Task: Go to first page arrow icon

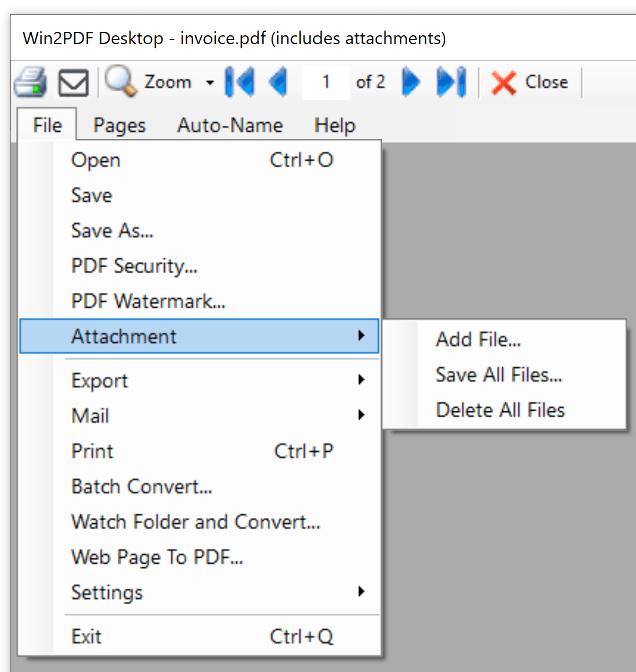Action: tap(239, 81)
